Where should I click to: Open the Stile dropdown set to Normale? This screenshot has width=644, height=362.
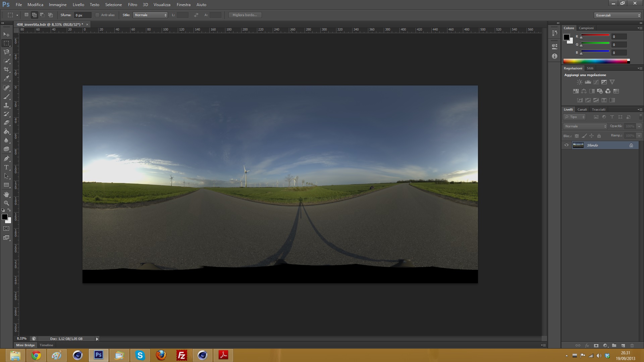(x=150, y=15)
